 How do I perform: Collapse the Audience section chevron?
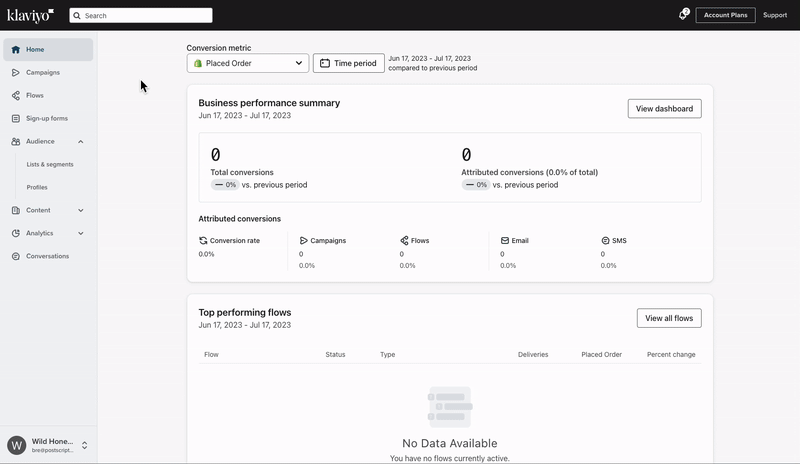coord(81,141)
